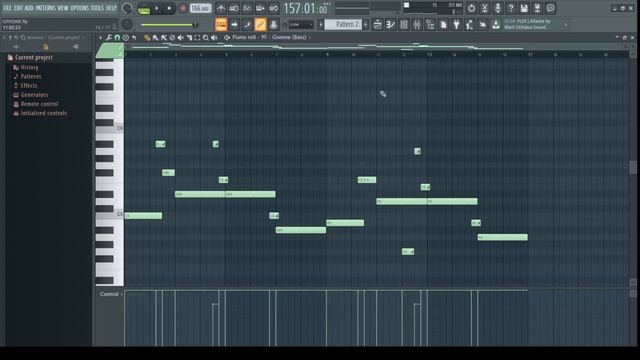Viewport: 640px width, 360px height.
Task: Select the Mute tool in piano roll
Action: click(x=180, y=38)
